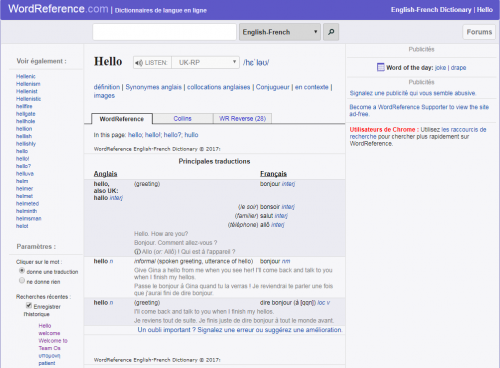500x368 pixels.
Task: Open recent search 'welcome'
Action: [x=49, y=333]
